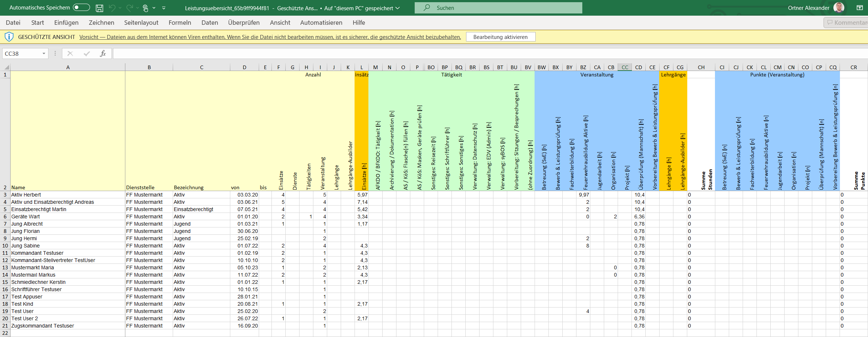868x337 pixels.
Task: Click the Select All corner triangle
Action: (x=6, y=67)
